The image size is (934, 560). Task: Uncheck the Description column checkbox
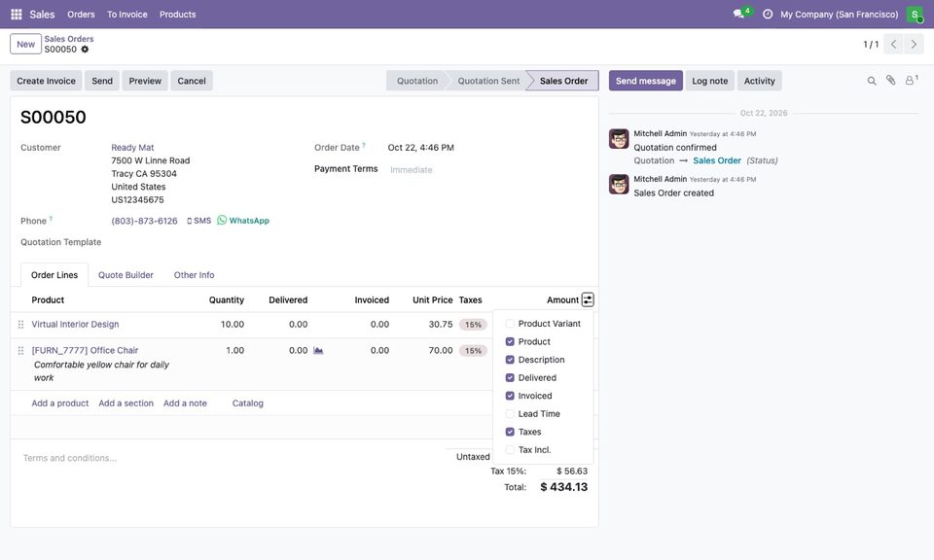coord(510,360)
